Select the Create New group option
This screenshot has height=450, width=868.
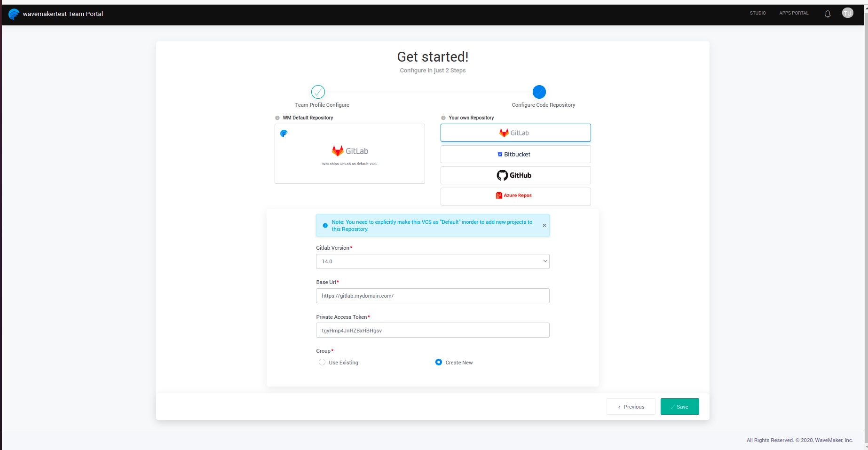pos(438,362)
